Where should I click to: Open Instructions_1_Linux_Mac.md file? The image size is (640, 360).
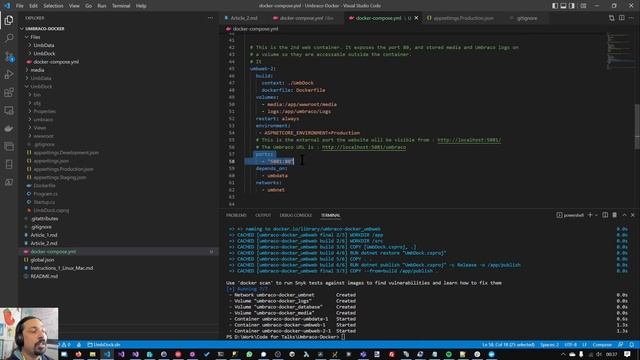click(x=62, y=268)
